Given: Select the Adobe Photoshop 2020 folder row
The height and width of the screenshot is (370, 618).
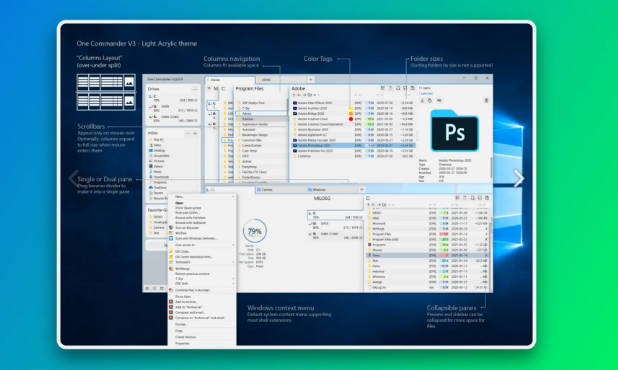Looking at the screenshot, I should [x=353, y=145].
